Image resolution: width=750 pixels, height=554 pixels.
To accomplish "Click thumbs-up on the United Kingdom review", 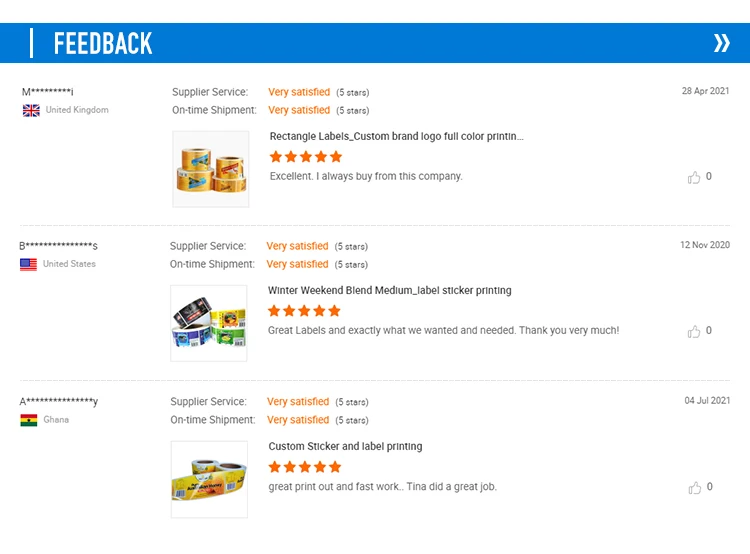I will pyautogui.click(x=694, y=177).
